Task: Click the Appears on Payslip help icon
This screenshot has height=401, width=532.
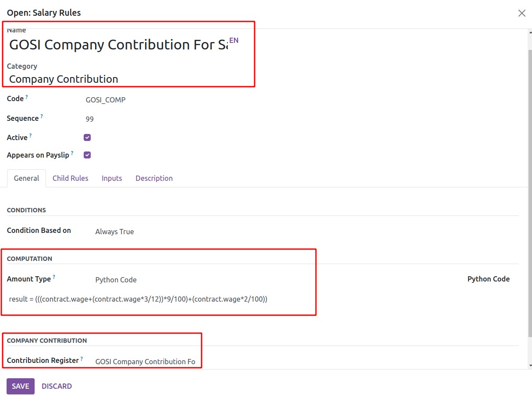Action: point(72,153)
